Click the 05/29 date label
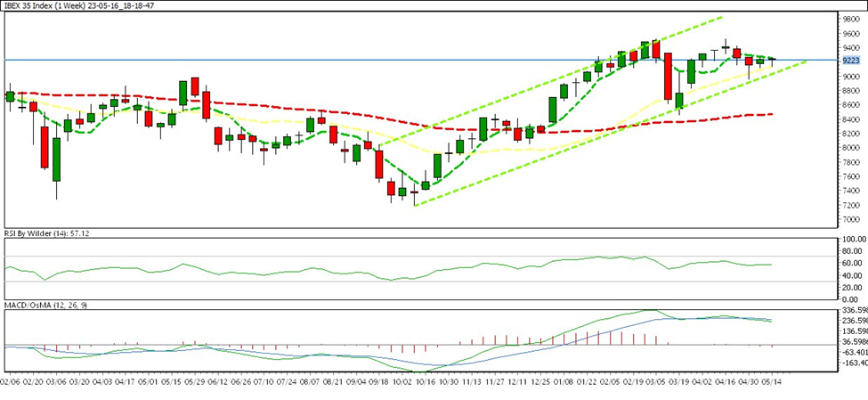Screen dimensions: 868x400 [x=195, y=382]
